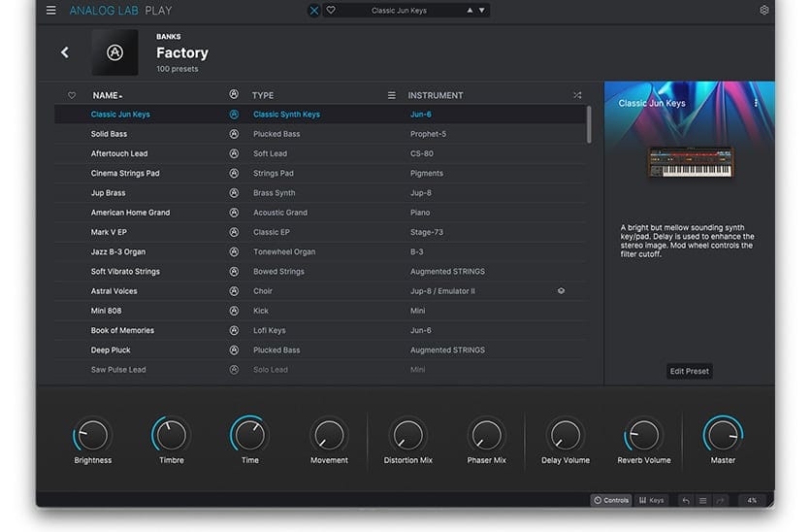
Task: Go back with the left chevron
Action: (x=65, y=52)
